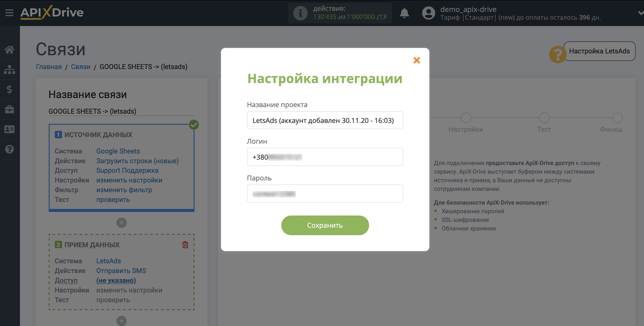The height and width of the screenshot is (326, 644).
Task: Open the Google Sheets system link
Action: pos(118,151)
